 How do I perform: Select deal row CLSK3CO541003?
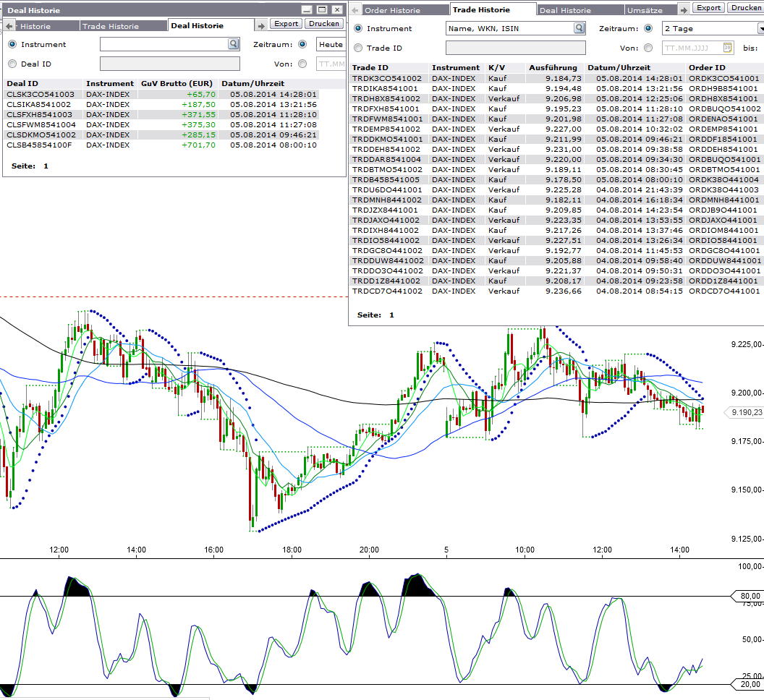[x=162, y=94]
